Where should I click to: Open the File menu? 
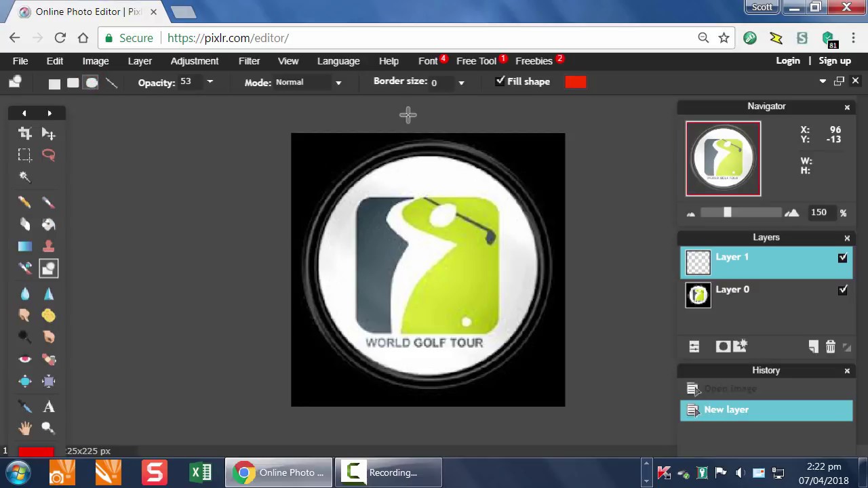(x=20, y=61)
